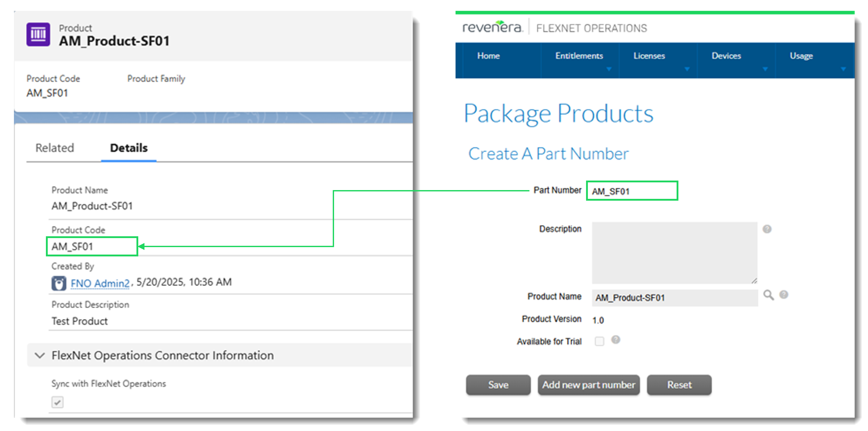868x431 pixels.
Task: Click help icon next to Available for Trial
Action: click(616, 339)
